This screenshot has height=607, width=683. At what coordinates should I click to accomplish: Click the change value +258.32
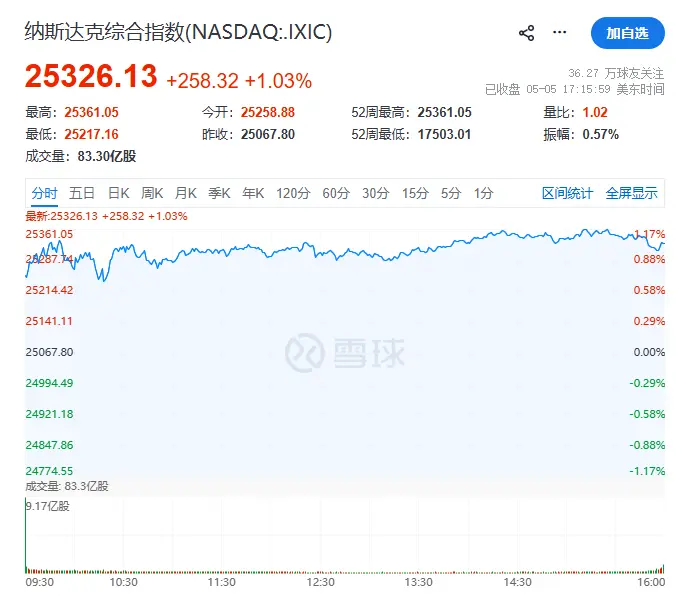click(203, 81)
